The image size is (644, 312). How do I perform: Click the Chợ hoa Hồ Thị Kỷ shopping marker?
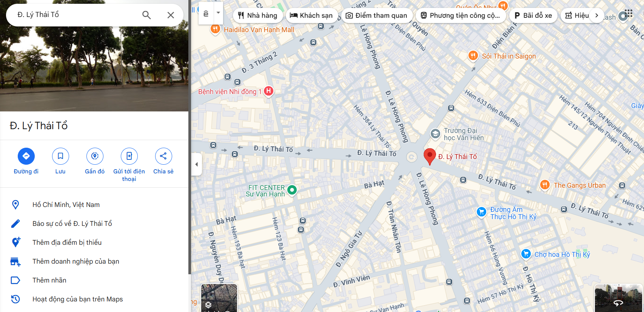tap(526, 254)
